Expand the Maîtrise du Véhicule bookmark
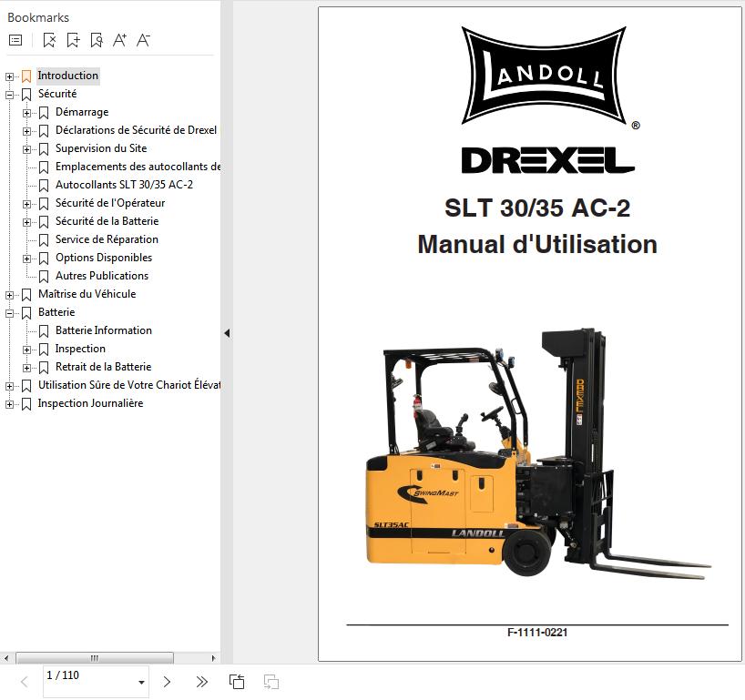The image size is (745, 700). point(10,295)
